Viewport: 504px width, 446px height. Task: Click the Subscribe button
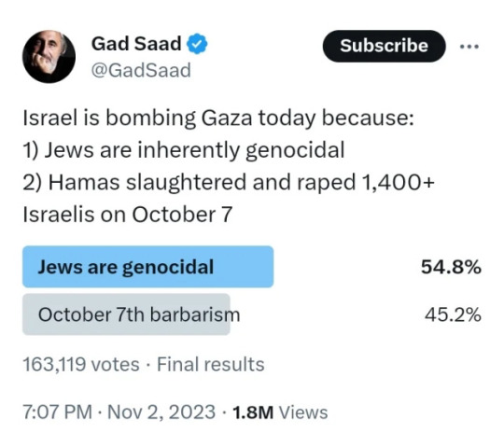tap(385, 46)
